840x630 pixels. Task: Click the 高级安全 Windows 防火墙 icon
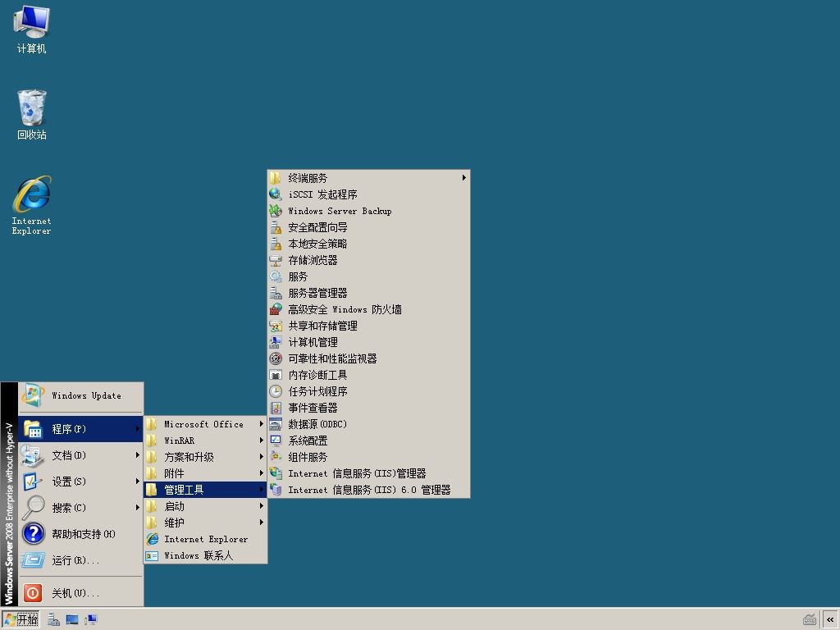pos(276,309)
